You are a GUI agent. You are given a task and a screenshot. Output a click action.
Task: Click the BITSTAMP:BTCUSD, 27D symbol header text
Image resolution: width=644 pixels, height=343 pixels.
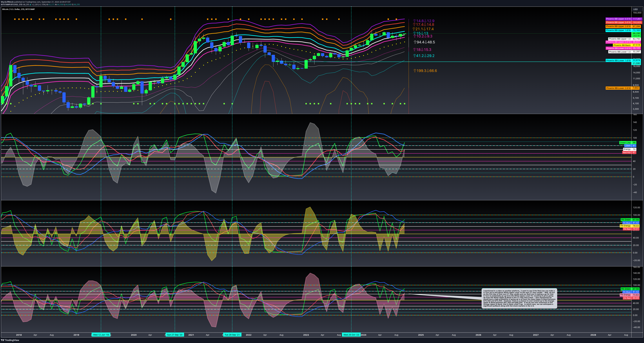click(x=11, y=4)
